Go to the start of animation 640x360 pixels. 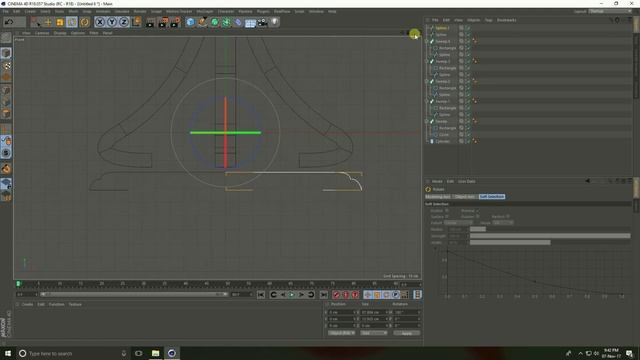(x=261, y=295)
